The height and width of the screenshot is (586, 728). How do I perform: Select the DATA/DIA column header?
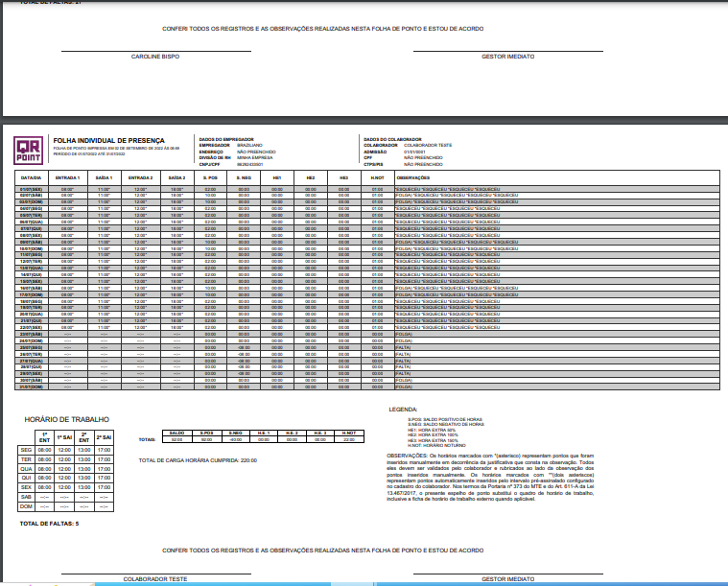pyautogui.click(x=31, y=178)
